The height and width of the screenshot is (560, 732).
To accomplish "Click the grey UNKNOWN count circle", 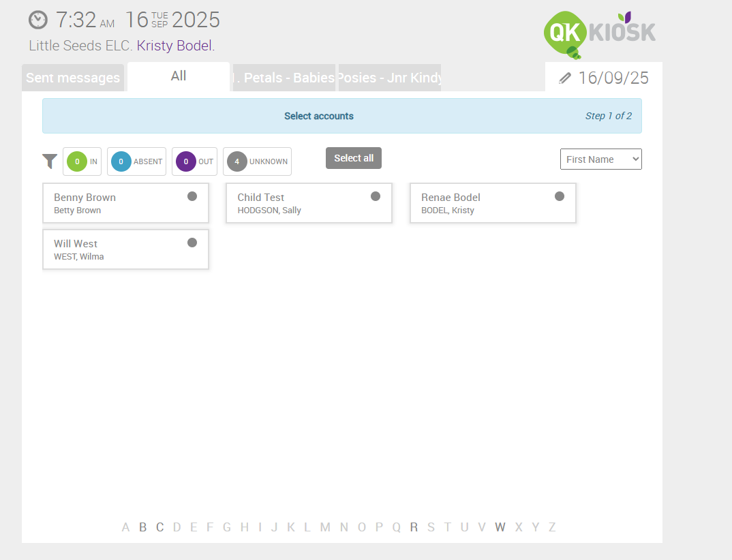I will (x=237, y=162).
